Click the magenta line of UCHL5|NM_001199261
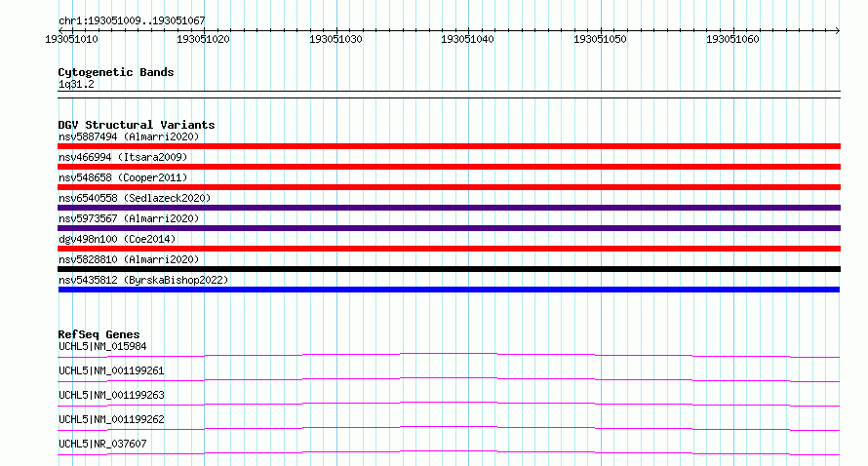 (449, 379)
